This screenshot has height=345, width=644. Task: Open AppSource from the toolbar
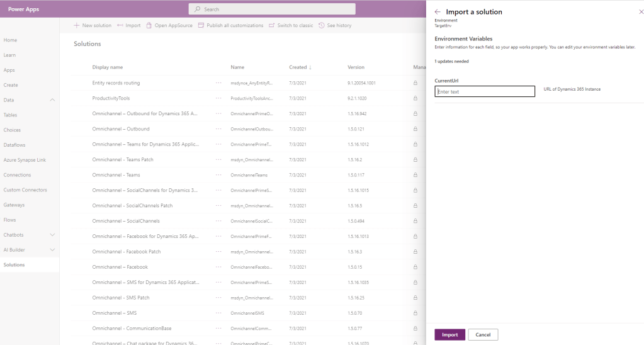[x=149, y=26]
